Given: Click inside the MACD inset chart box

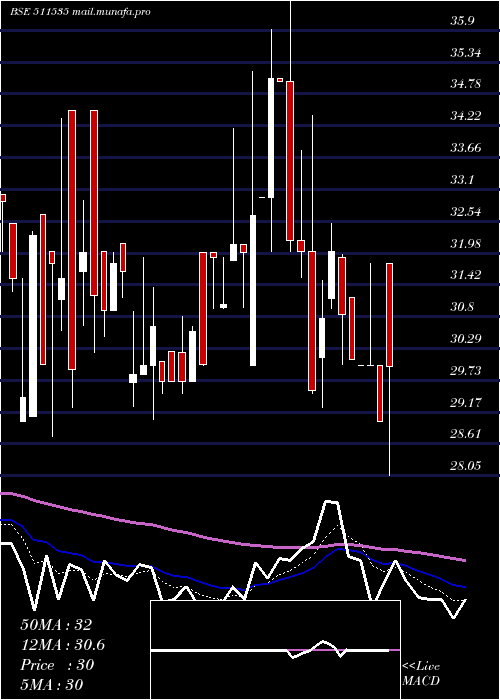Looking at the screenshot, I should point(275,650).
